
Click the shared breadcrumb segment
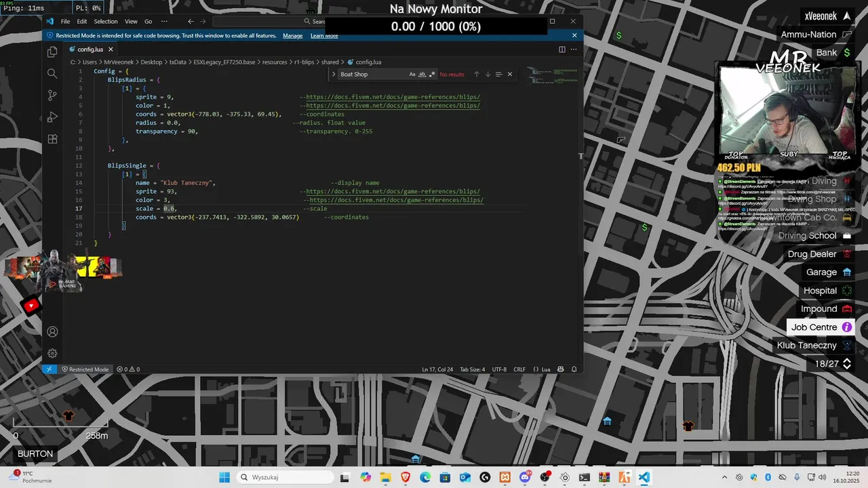coord(330,62)
